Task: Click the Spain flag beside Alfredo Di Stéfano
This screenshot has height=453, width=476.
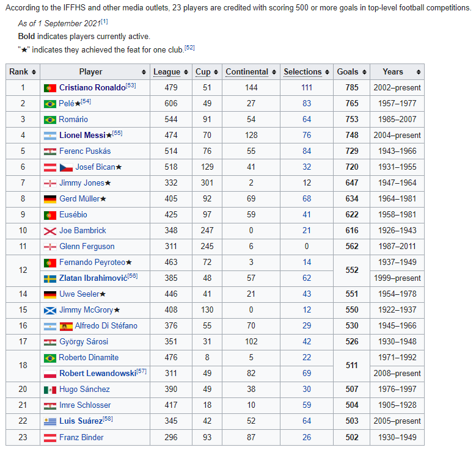Action: coord(66,326)
